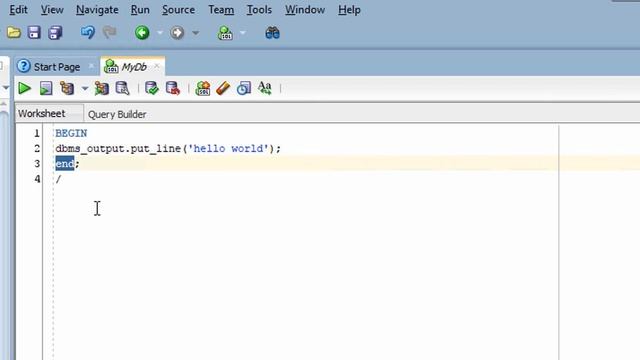Click the grey Forward navigation icon

[177, 33]
